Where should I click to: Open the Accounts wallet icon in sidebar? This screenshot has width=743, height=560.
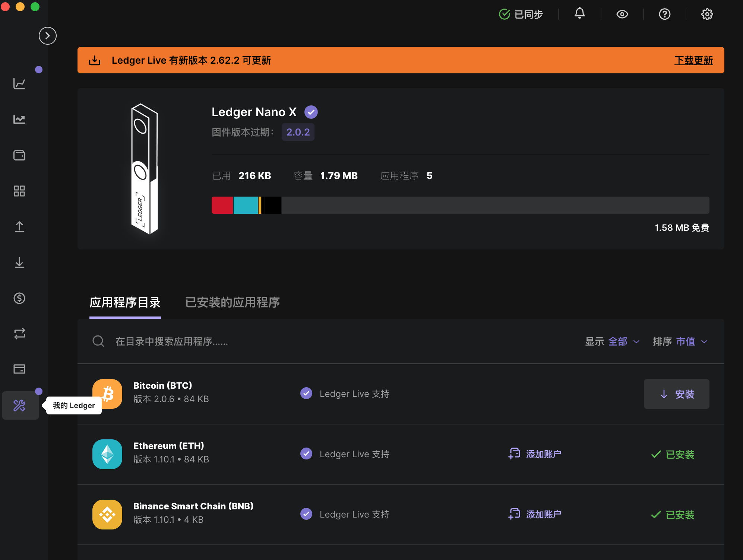tap(19, 155)
